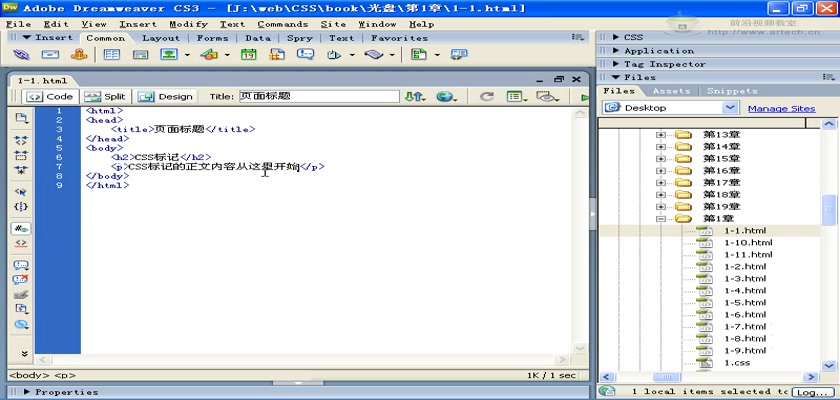The height and width of the screenshot is (400, 840).
Task: Open the Favorites insert tab
Action: [x=399, y=38]
